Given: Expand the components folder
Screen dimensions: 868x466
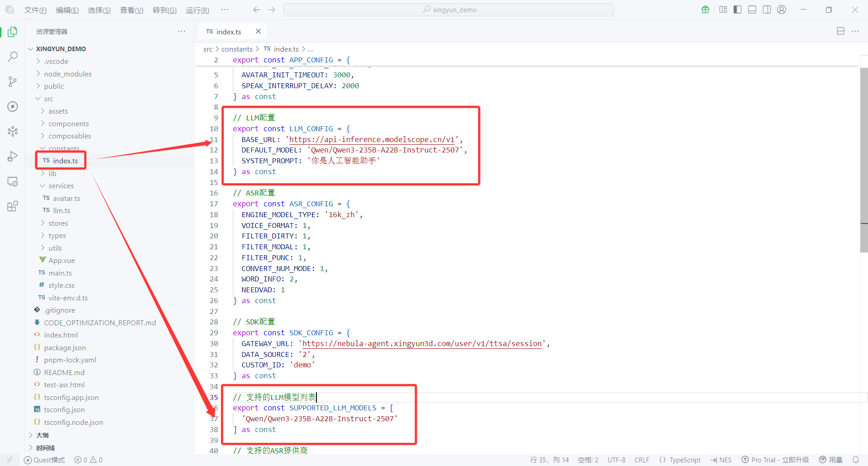Looking at the screenshot, I should tap(69, 124).
